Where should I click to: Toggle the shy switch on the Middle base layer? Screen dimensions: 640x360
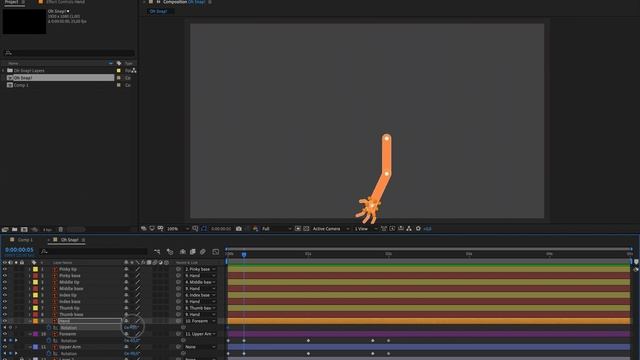click(x=126, y=289)
